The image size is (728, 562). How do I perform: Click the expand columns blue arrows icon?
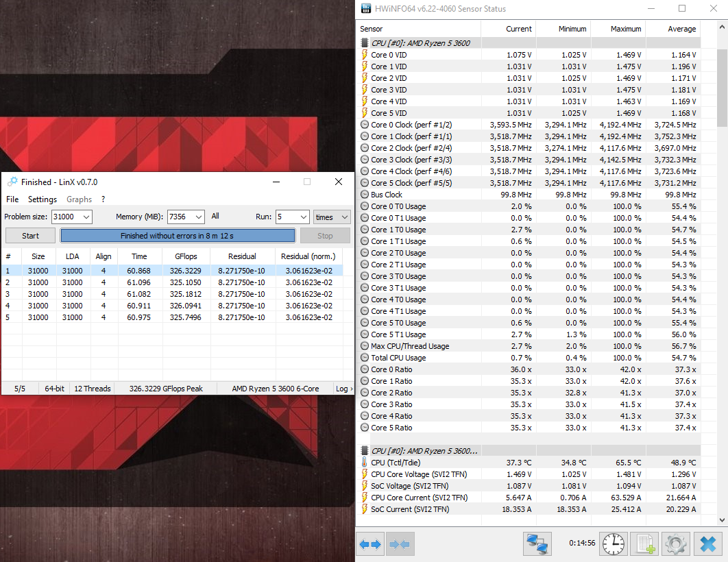370,545
